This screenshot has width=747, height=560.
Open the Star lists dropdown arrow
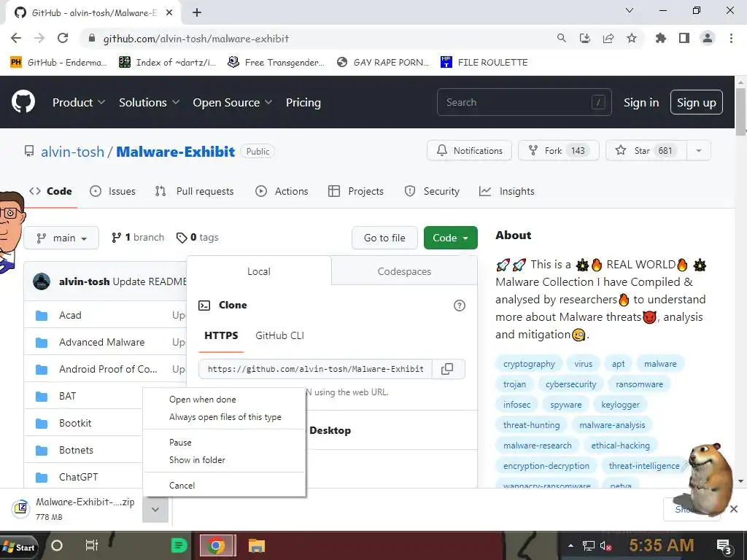699,150
